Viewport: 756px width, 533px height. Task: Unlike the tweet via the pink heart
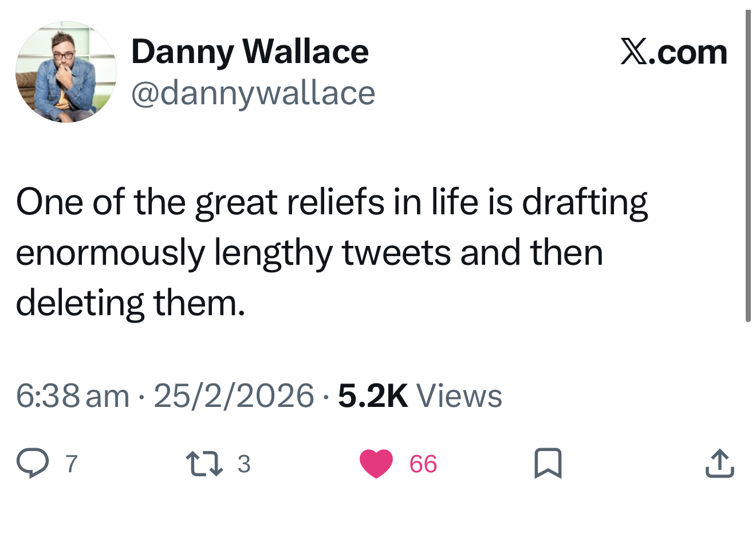tap(376, 463)
